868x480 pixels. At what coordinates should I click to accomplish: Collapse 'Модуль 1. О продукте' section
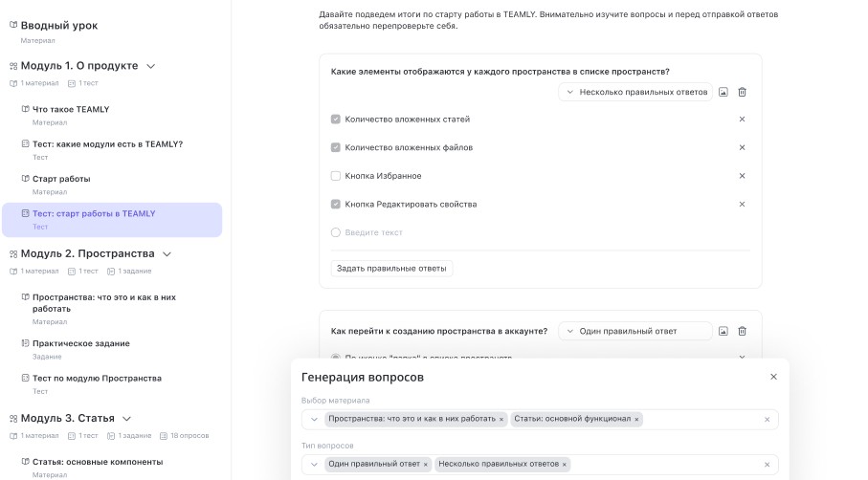[150, 66]
